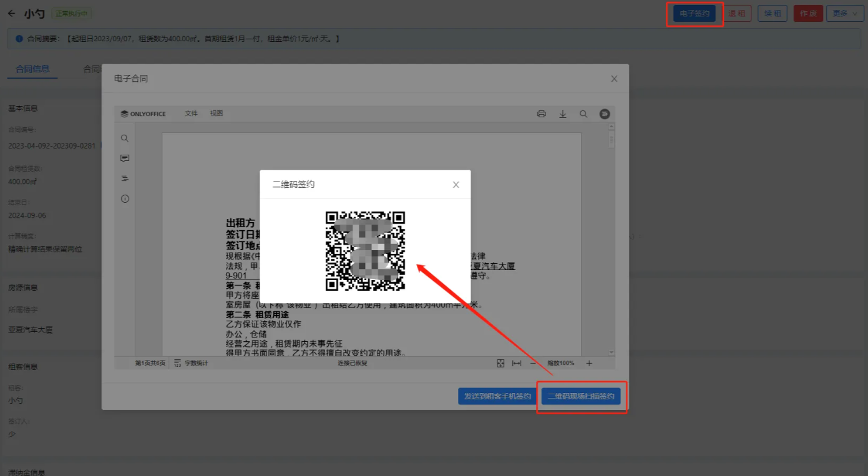The width and height of the screenshot is (868, 476).
Task: Click the zoom in plus icon
Action: point(589,363)
